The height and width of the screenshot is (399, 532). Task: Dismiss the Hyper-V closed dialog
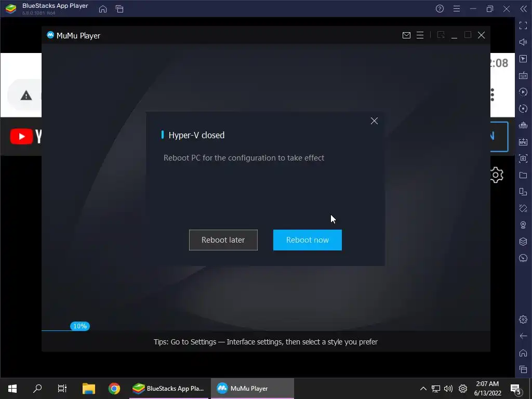pos(374,121)
